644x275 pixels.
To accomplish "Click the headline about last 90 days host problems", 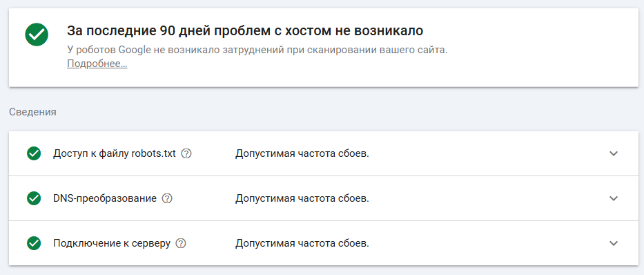I will point(245,31).
